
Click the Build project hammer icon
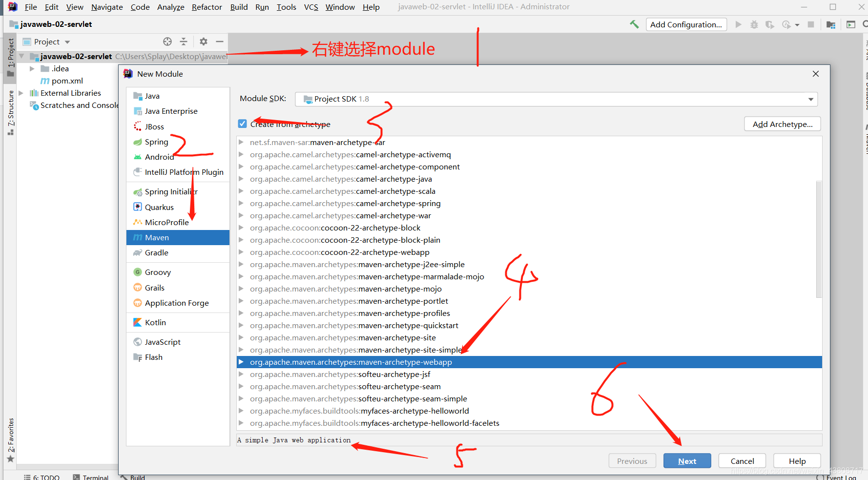[x=634, y=24]
